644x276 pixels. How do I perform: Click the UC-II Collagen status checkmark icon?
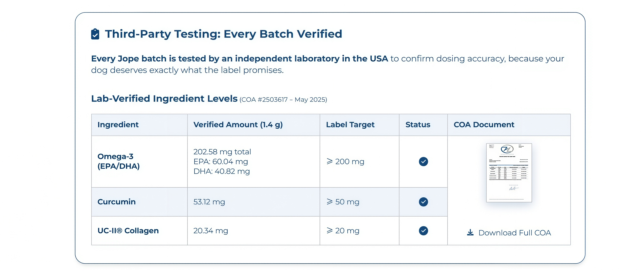pos(423,231)
